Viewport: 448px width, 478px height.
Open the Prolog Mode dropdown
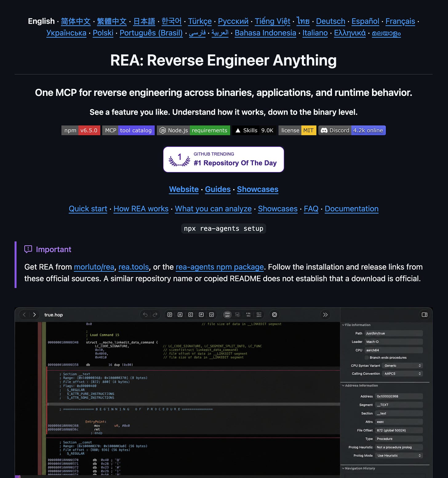click(399, 456)
